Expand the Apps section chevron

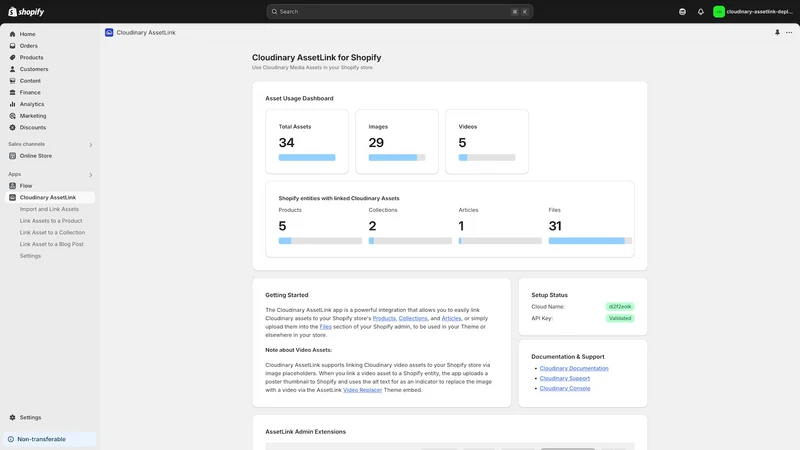coord(91,175)
